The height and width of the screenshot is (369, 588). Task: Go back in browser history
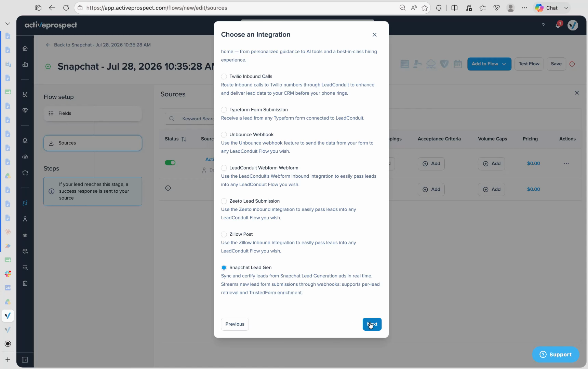click(52, 8)
